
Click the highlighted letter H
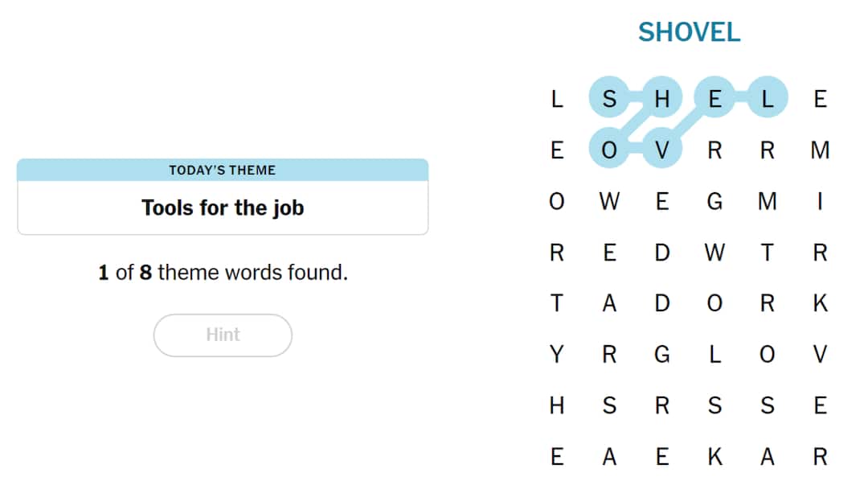point(661,99)
